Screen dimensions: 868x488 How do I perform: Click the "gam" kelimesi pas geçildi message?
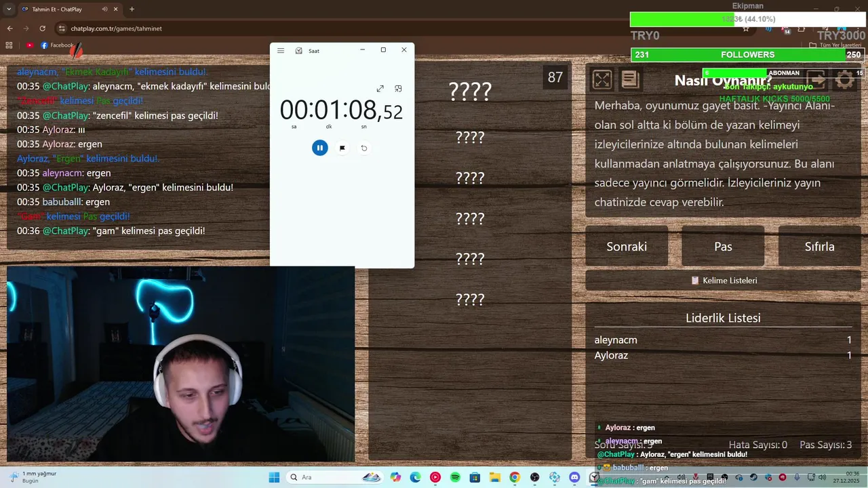tap(111, 231)
